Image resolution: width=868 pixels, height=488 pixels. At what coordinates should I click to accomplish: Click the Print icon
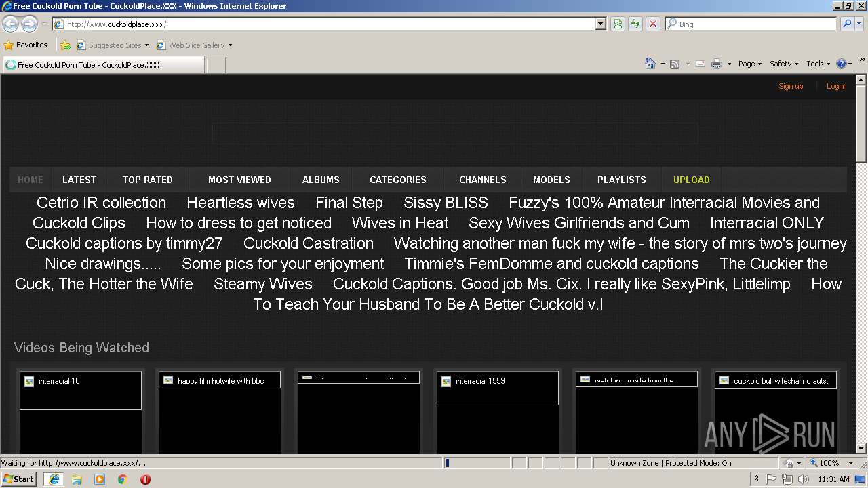(717, 64)
